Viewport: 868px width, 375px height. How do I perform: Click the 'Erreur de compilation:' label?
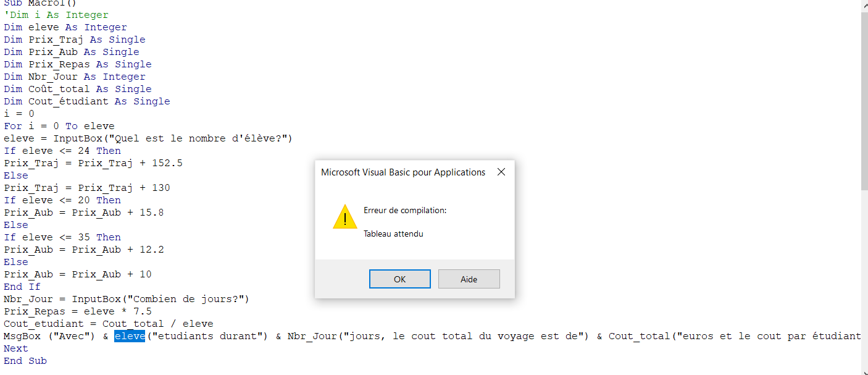point(405,211)
